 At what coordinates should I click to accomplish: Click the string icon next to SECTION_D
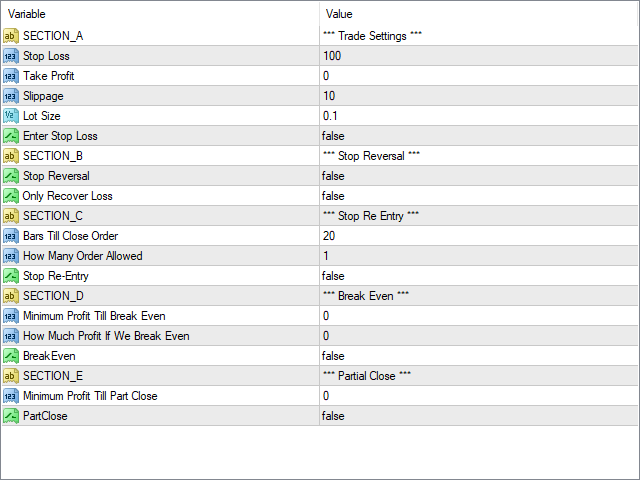click(11, 296)
